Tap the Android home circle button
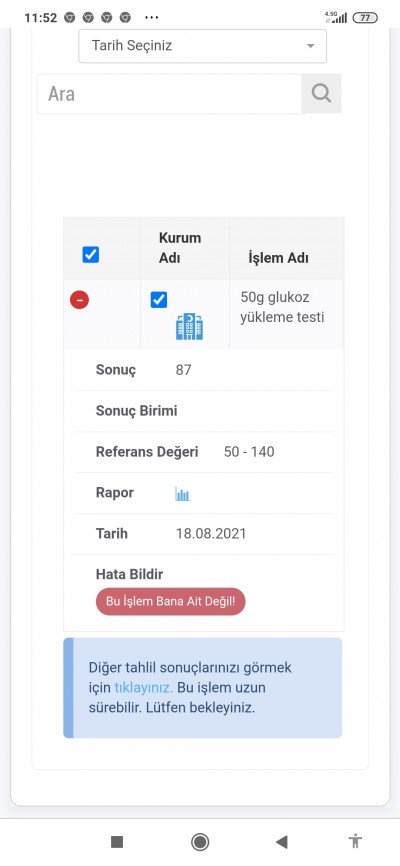Viewport: 400px width, 866px height. (x=199, y=842)
